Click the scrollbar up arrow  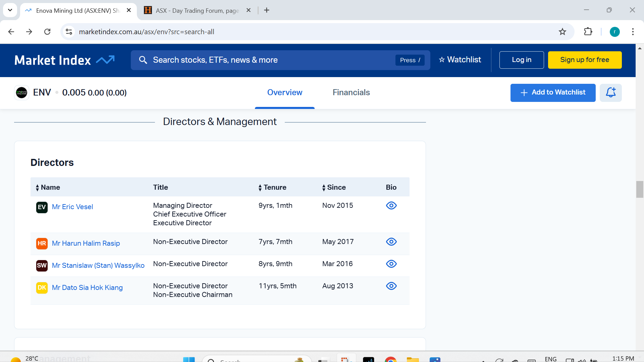(640, 48)
